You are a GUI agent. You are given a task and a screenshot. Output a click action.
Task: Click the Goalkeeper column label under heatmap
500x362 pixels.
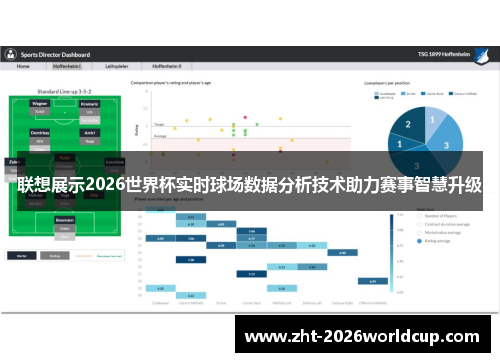tap(161, 303)
